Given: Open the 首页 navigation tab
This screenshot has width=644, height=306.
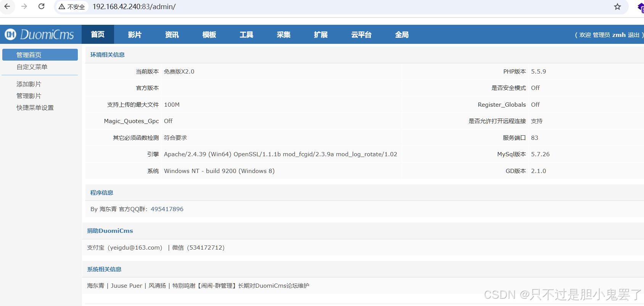Looking at the screenshot, I should tap(98, 35).
